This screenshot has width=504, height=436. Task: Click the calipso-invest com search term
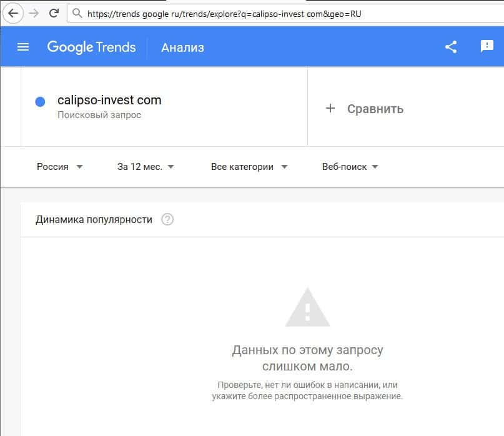[x=109, y=100]
